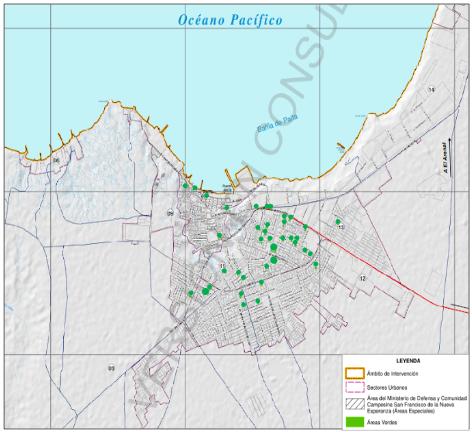Viewport: 472px width, 432px height.
Task: Click the Bahía de Paita label
Action: pyautogui.click(x=277, y=124)
